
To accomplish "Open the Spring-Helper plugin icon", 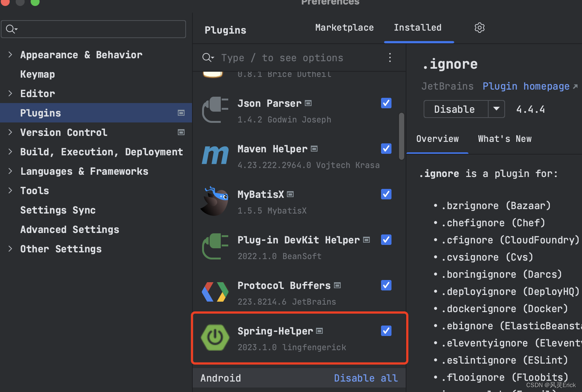I will click(215, 338).
